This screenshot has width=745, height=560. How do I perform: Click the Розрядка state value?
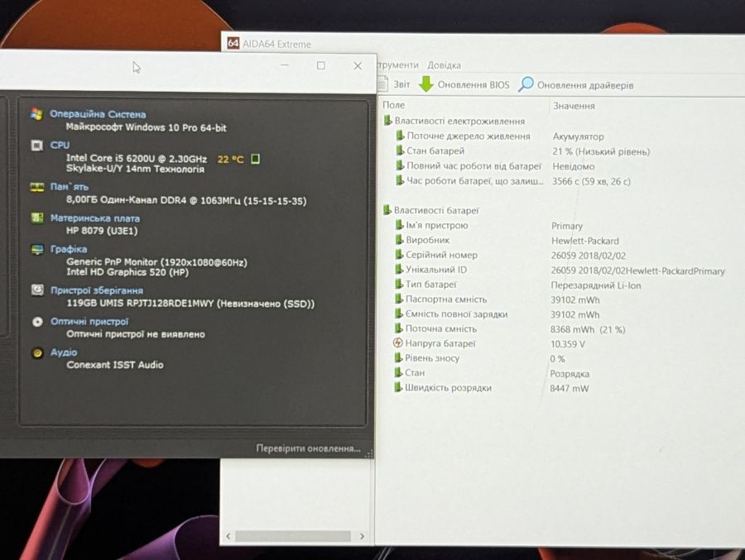(570, 373)
